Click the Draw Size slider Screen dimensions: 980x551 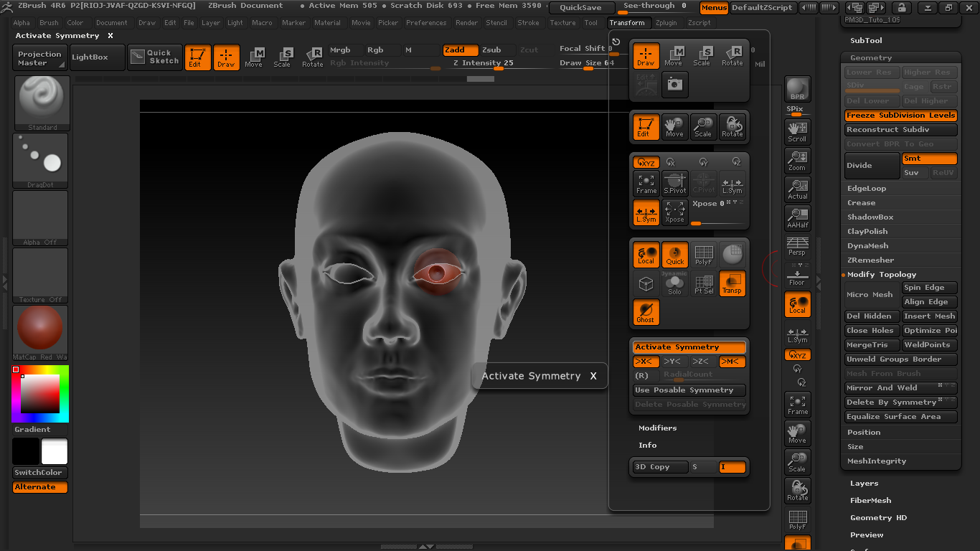[587, 63]
